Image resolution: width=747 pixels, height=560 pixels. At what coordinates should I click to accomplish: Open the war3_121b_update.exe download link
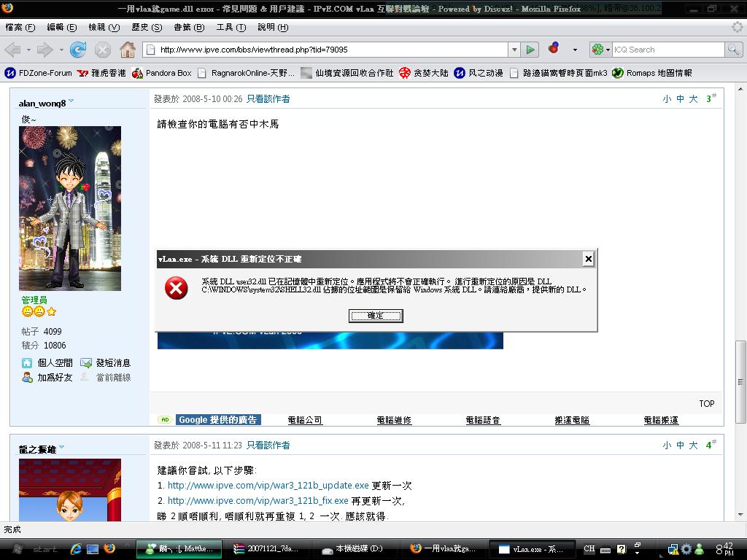[x=268, y=486]
